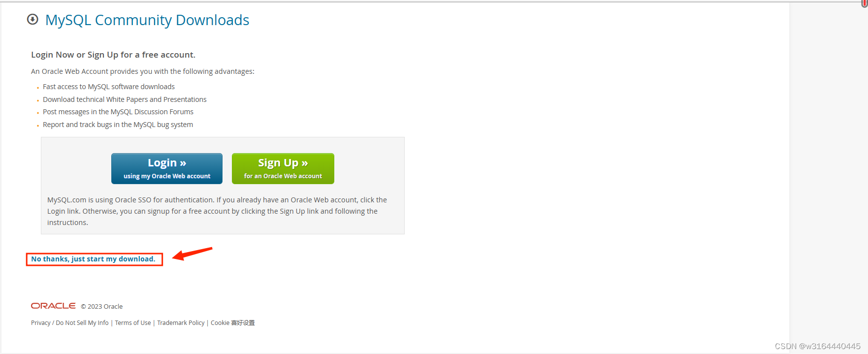This screenshot has width=868, height=354.
Task: Click the 'Login Now or Sign Up' heading
Action: click(113, 55)
